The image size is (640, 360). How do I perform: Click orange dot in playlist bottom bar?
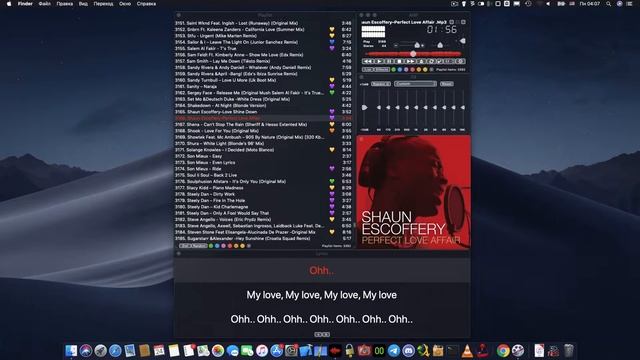(236, 246)
